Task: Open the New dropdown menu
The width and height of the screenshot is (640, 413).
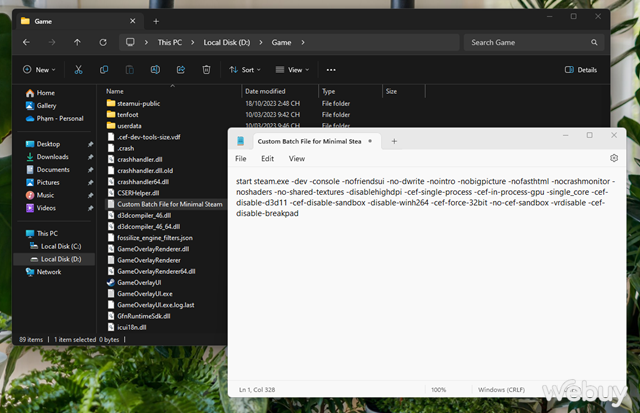Action: click(39, 70)
